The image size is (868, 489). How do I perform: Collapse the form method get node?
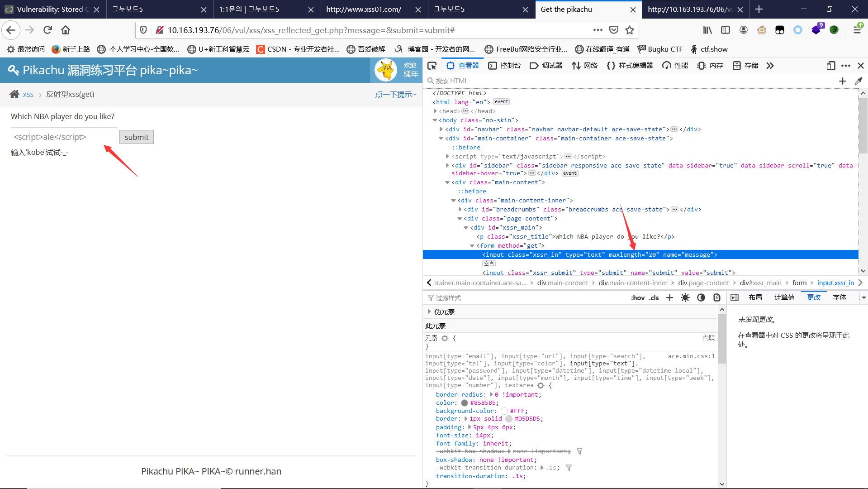tap(472, 245)
